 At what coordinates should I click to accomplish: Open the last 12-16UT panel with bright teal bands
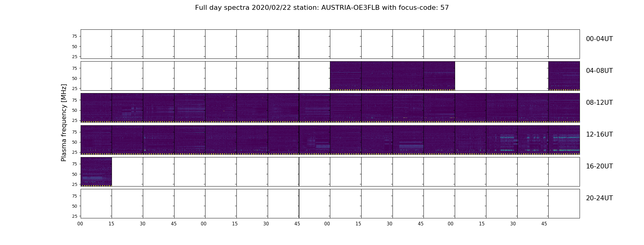pyautogui.click(x=564, y=140)
